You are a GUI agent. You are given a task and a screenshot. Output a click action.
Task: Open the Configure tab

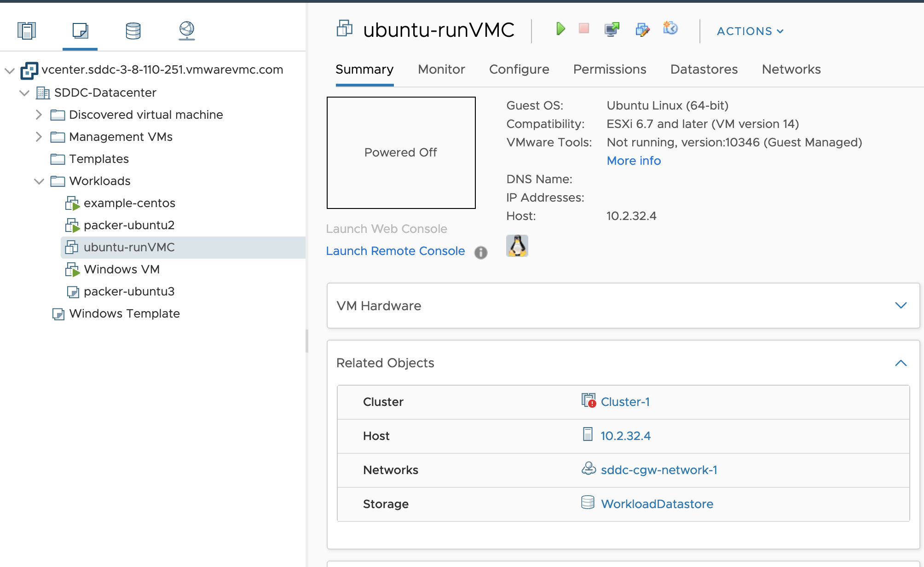519,69
